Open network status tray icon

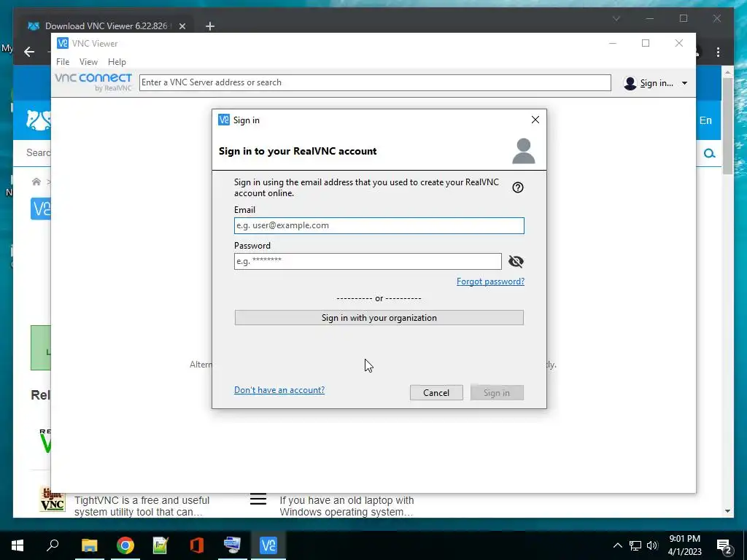[x=635, y=545]
